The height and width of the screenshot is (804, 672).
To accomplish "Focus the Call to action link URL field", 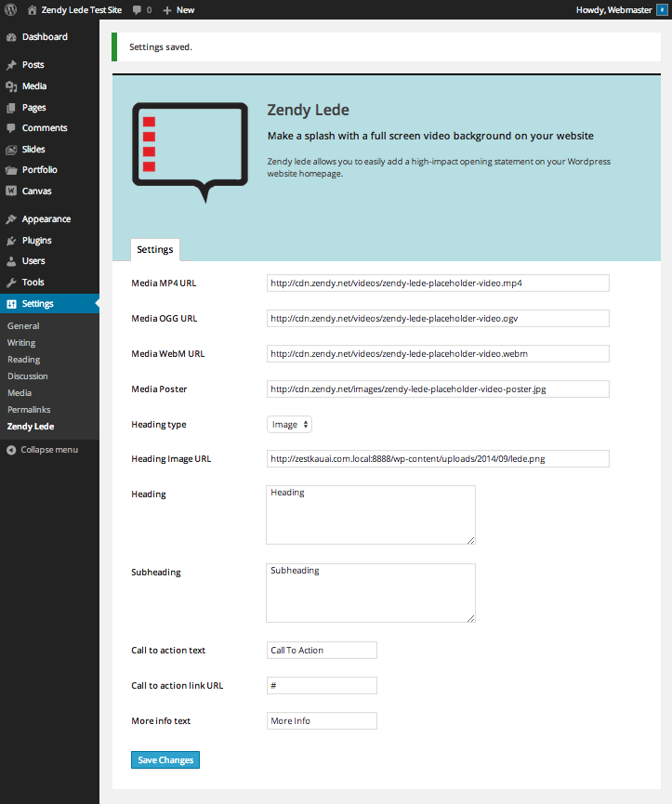I will point(322,686).
